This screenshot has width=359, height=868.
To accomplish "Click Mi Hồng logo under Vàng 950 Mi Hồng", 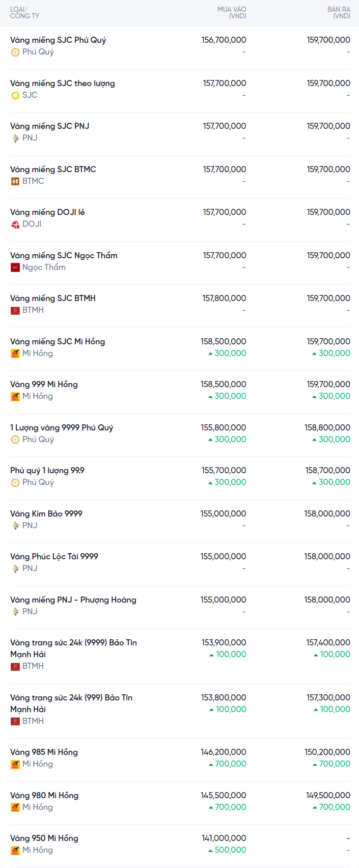I will tap(15, 850).
